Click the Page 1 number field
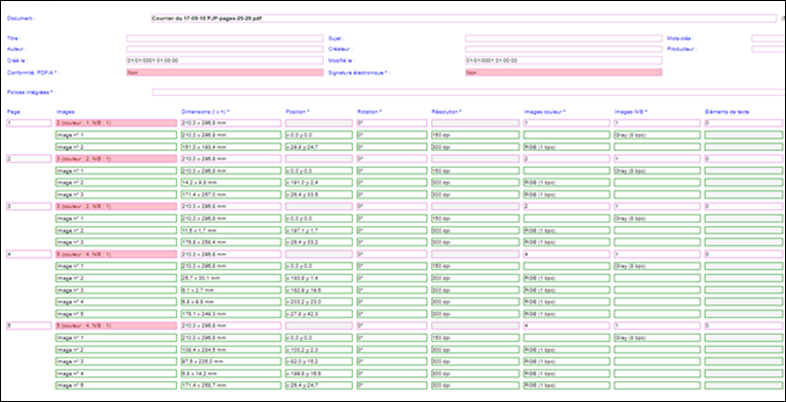Image resolution: width=786 pixels, height=402 pixels. [x=27, y=122]
